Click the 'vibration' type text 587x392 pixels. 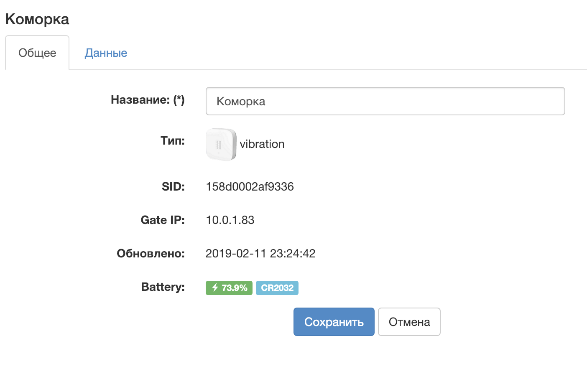262,144
